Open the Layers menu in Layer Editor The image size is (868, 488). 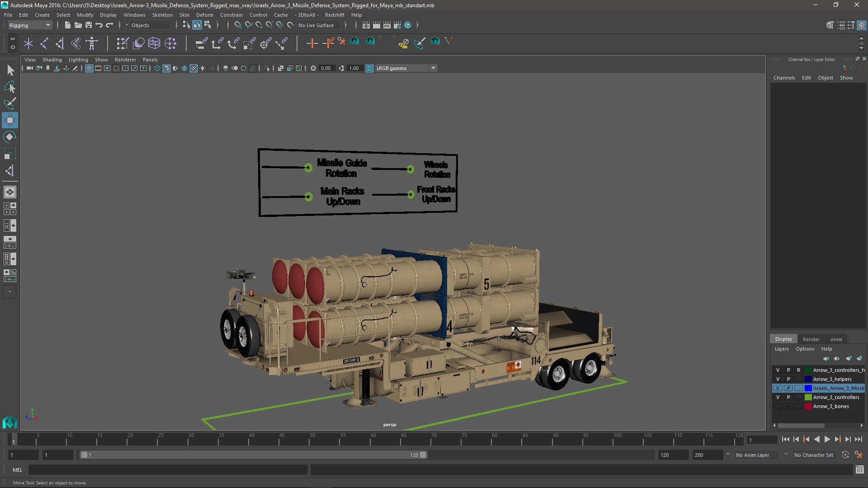point(782,349)
